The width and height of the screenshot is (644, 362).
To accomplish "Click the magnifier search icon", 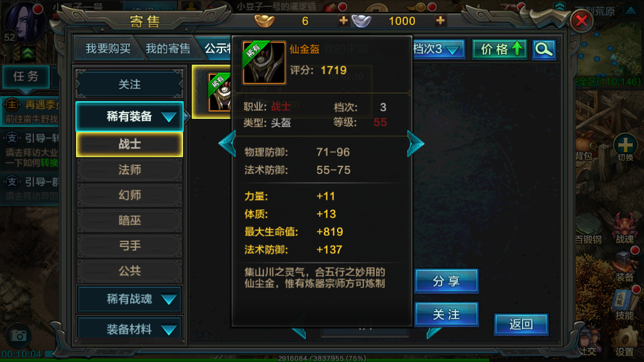I will pyautogui.click(x=544, y=50).
